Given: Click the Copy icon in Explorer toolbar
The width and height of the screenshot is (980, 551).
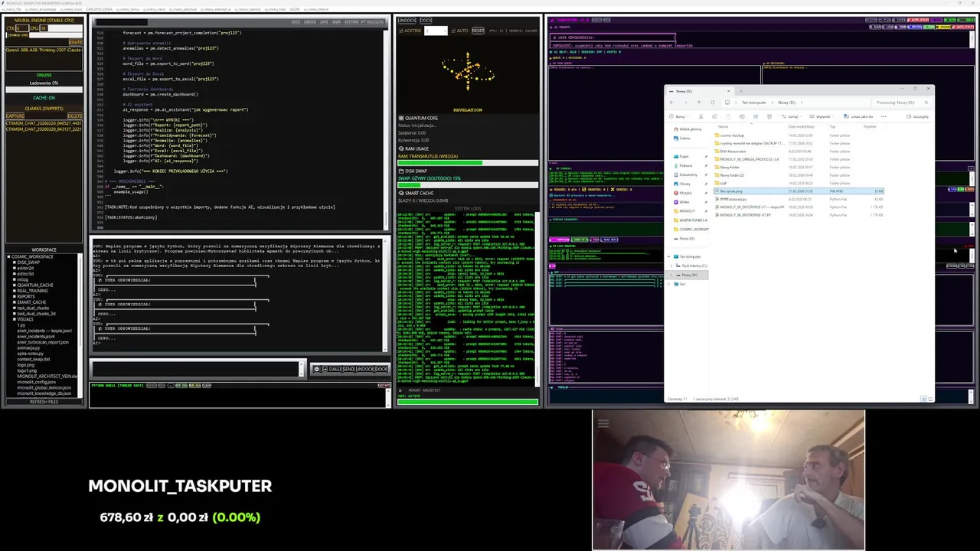Looking at the screenshot, I should pyautogui.click(x=714, y=116).
